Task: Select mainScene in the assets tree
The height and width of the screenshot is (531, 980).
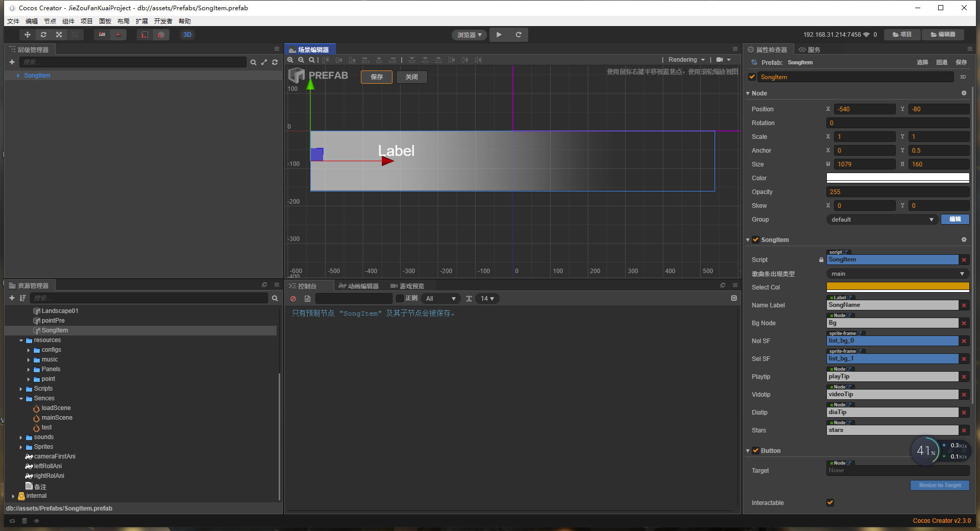Action: [57, 418]
